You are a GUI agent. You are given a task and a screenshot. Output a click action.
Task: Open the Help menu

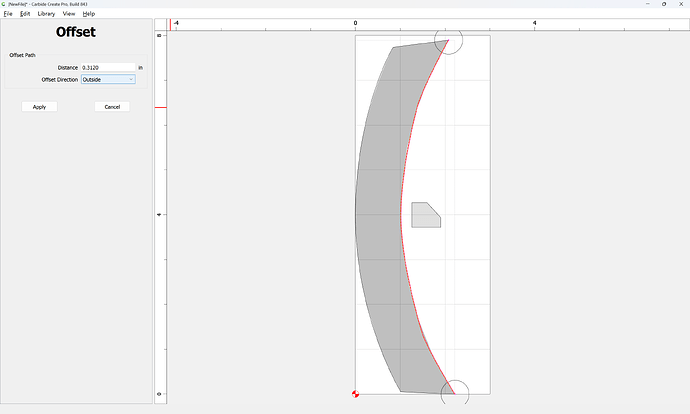pyautogui.click(x=89, y=14)
